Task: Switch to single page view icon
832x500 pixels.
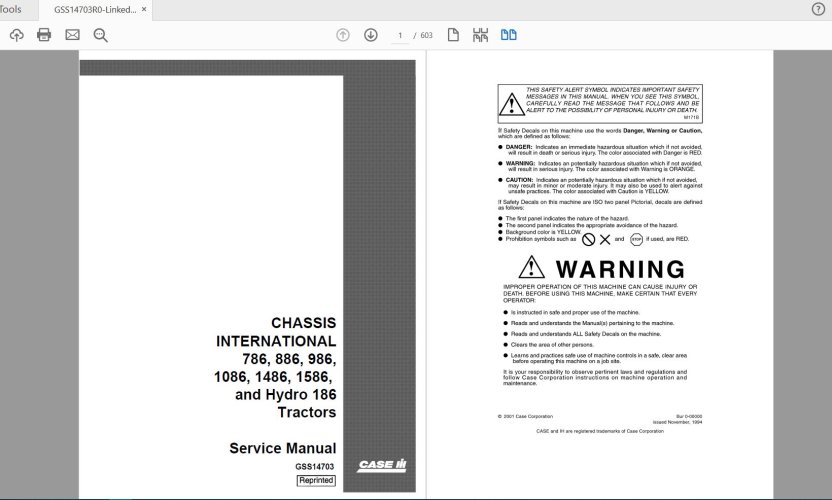Action: 453,35
